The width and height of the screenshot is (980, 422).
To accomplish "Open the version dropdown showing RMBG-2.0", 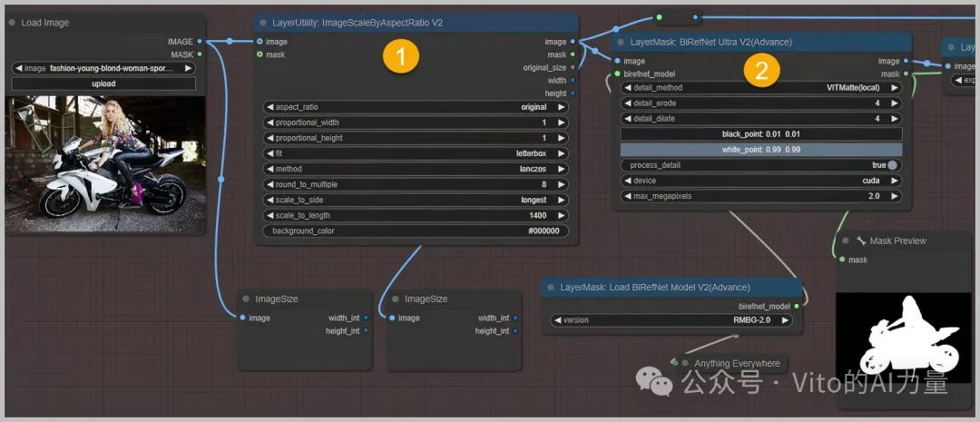I will [671, 320].
